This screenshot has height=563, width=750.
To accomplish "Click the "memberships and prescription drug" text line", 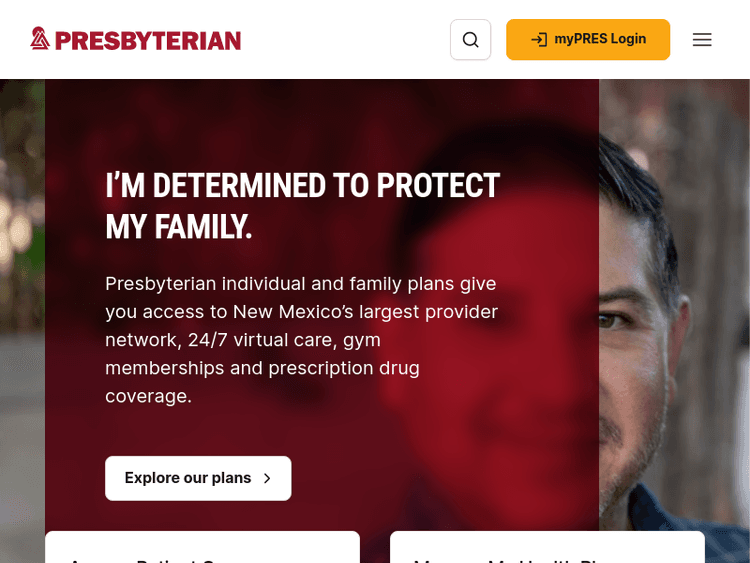I will coord(262,368).
